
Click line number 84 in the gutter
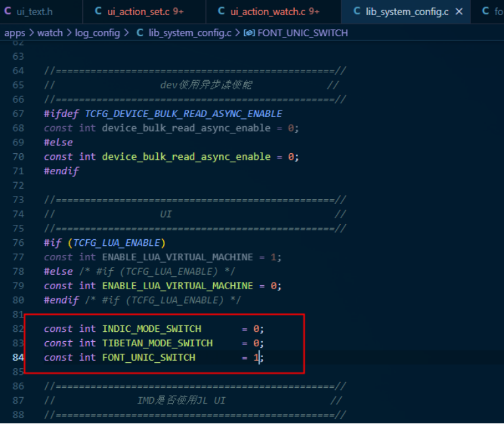(x=18, y=358)
